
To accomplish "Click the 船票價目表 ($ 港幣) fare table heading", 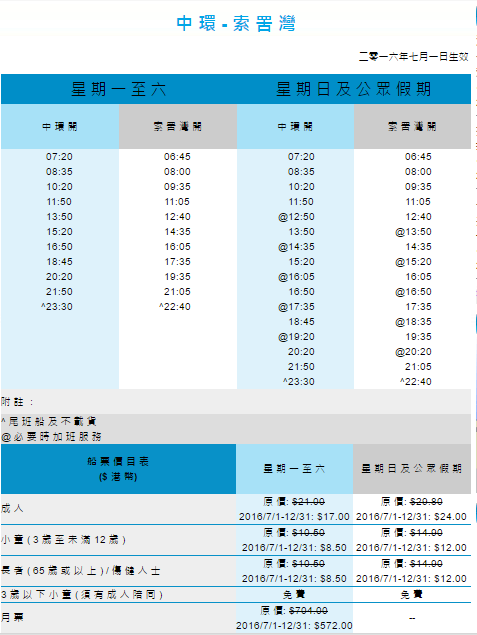I will coord(118,469).
